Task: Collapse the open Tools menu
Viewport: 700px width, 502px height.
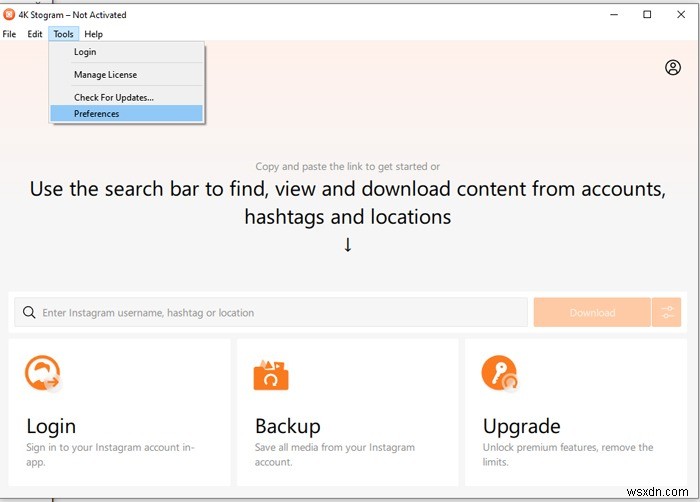Action: click(63, 34)
